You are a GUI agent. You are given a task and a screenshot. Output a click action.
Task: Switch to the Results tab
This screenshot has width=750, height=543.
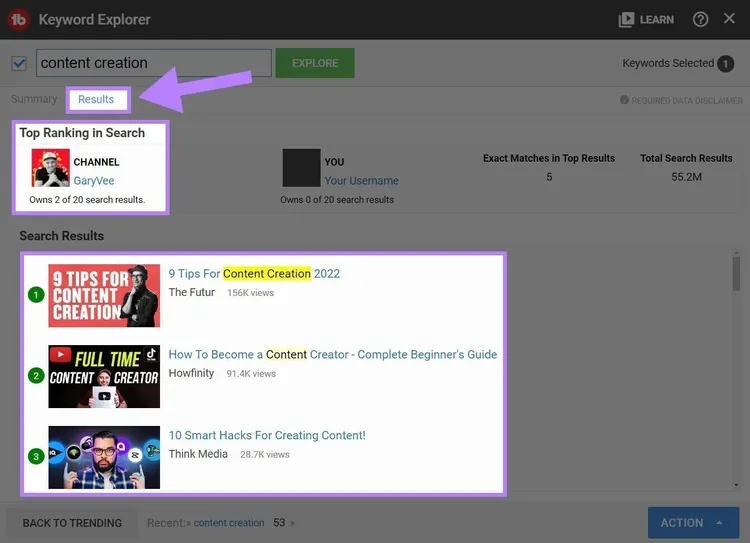click(96, 100)
